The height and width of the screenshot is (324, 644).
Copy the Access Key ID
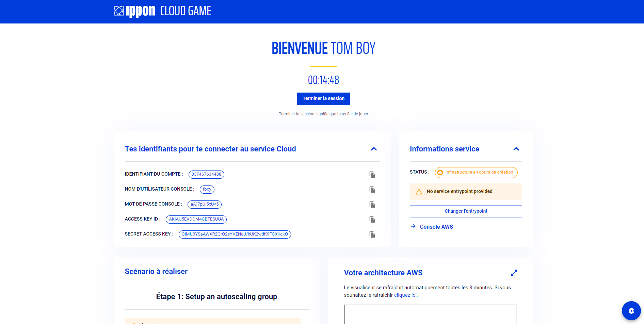click(x=372, y=220)
